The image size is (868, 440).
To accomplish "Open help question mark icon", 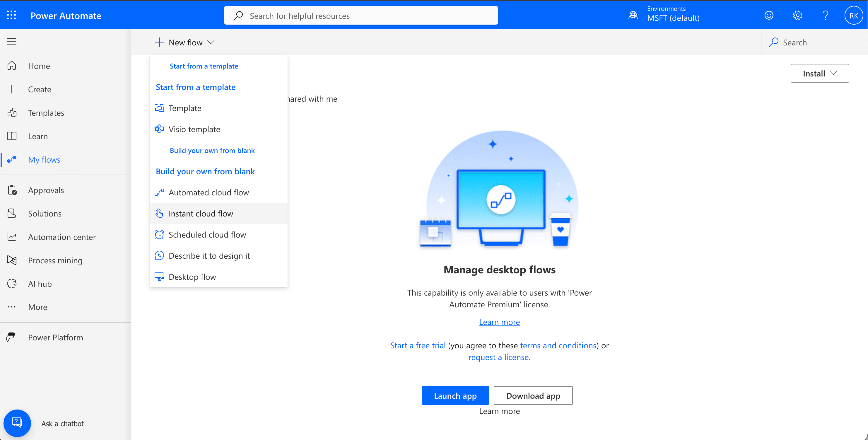I will 825,15.
